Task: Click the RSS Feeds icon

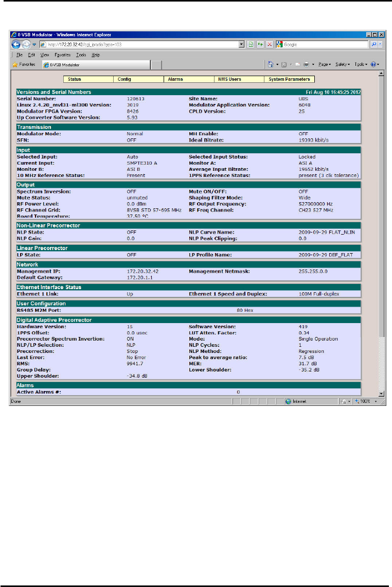Action: pos(284,64)
